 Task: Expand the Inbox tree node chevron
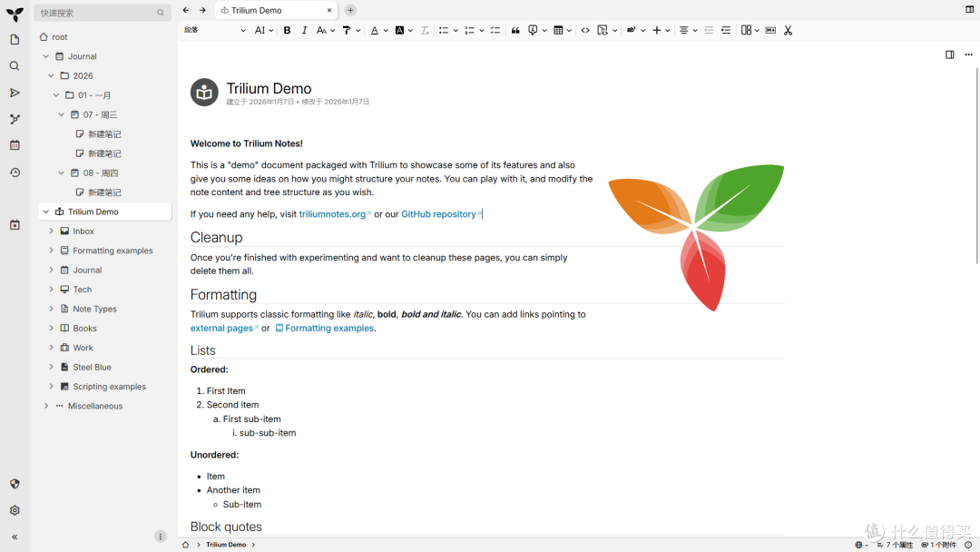click(x=51, y=231)
